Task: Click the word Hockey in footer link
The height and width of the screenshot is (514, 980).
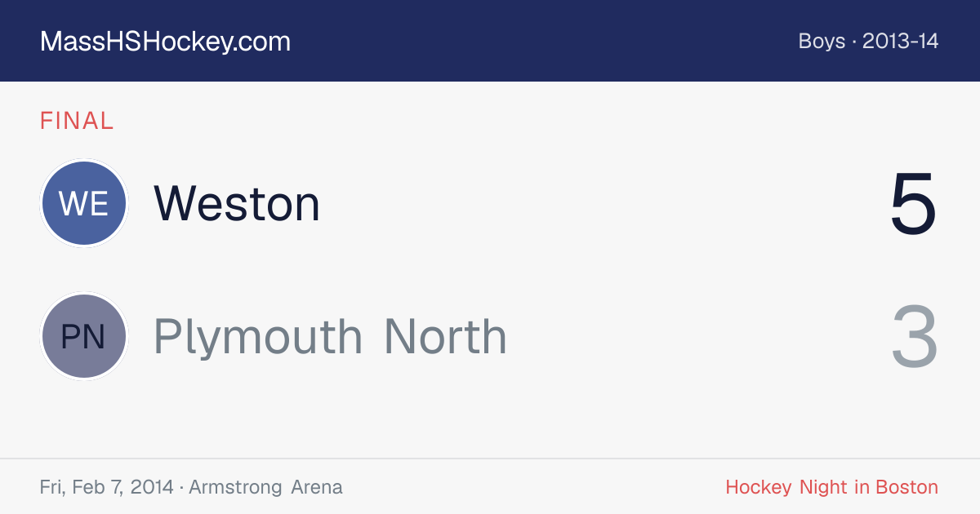Action: 759,487
